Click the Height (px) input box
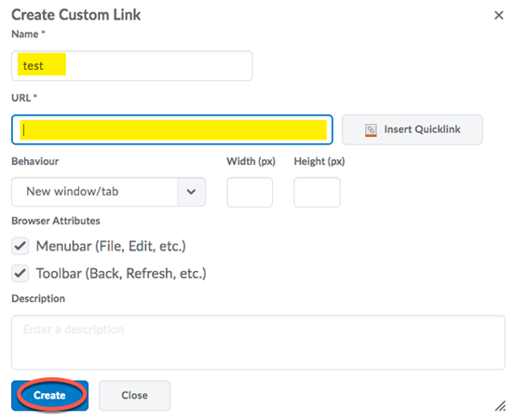The height and width of the screenshot is (420, 515). pyautogui.click(x=317, y=192)
